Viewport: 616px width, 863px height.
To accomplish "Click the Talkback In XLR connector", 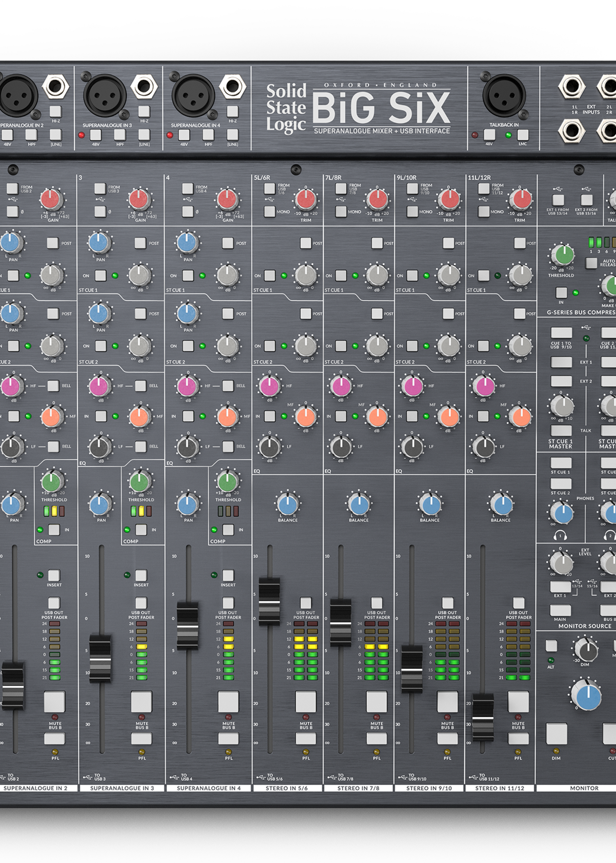I will click(504, 95).
